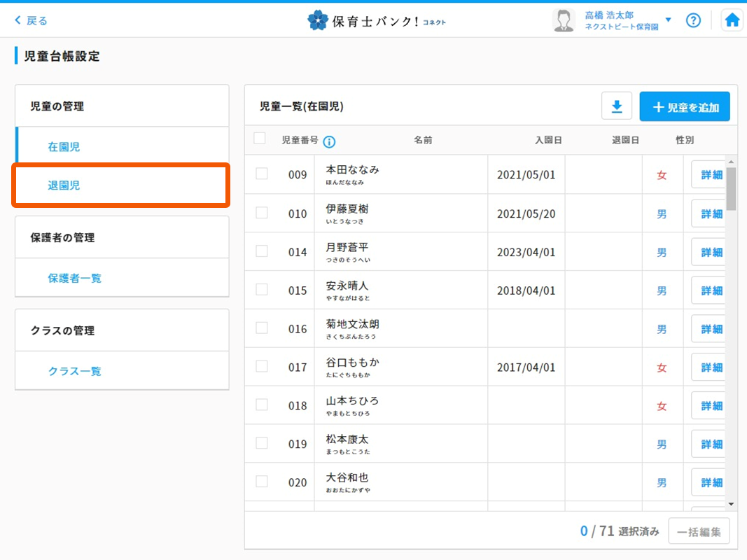Toggle the select-all checkbox in header

pos(260,139)
